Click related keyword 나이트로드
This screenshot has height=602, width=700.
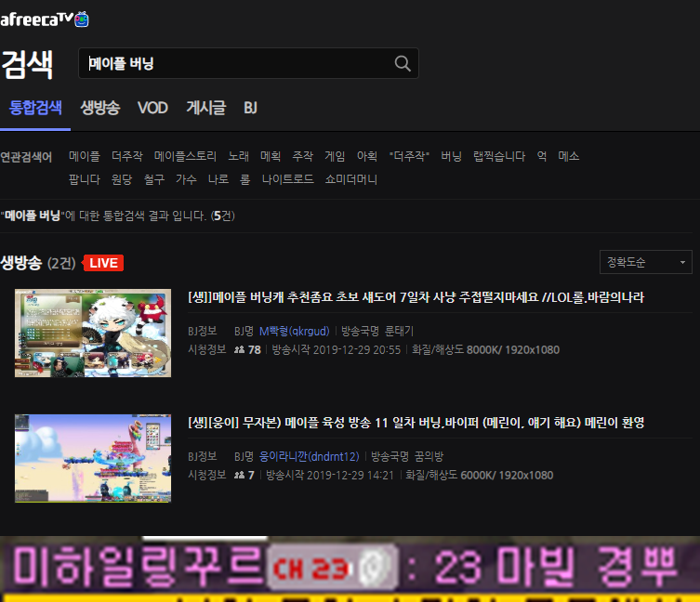click(x=287, y=179)
